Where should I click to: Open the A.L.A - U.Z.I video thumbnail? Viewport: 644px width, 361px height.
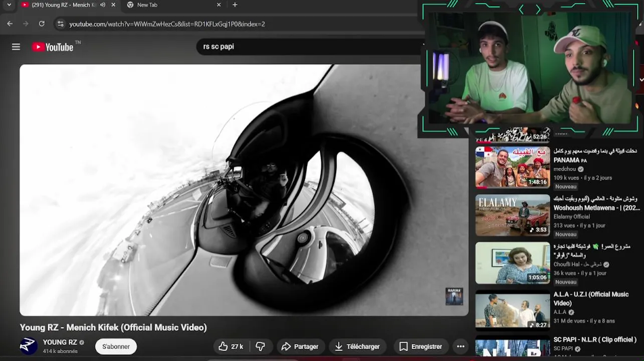click(513, 310)
